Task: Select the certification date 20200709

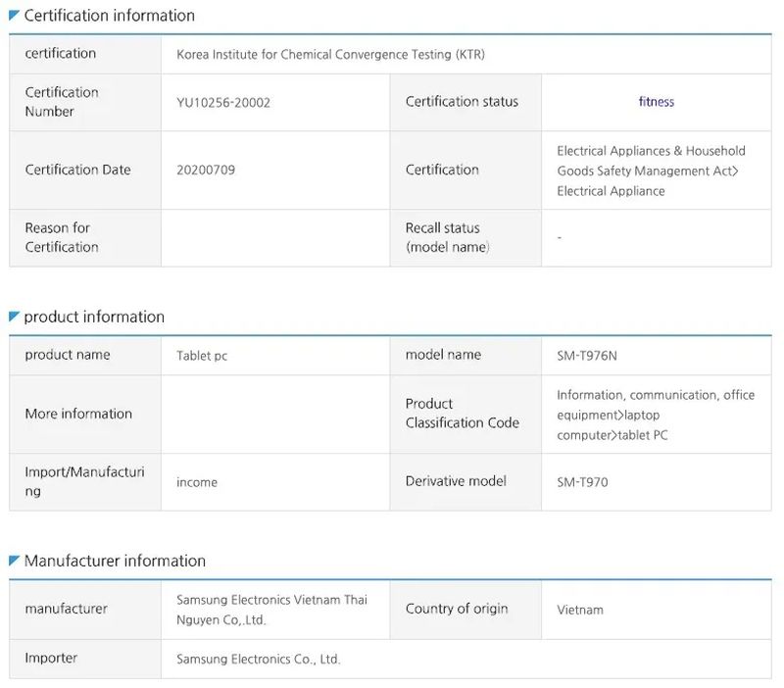Action: 206,170
